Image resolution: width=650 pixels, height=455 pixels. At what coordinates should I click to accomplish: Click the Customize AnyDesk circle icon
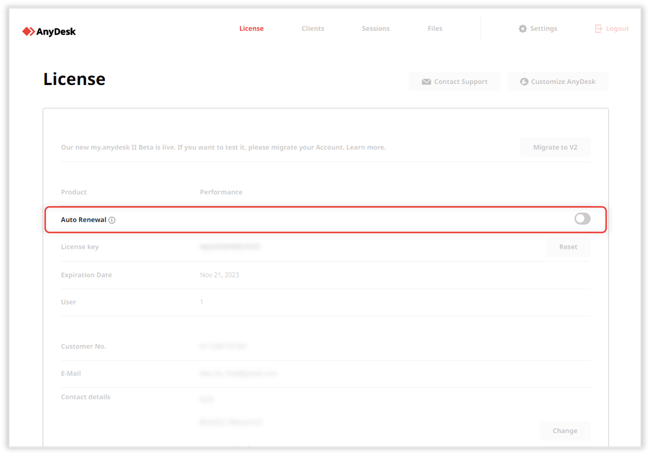[524, 82]
